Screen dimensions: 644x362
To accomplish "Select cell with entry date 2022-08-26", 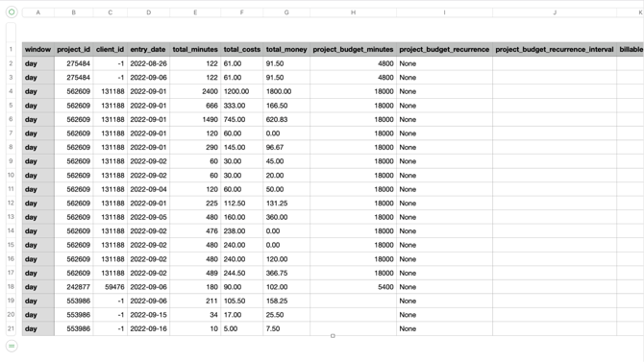I will (x=148, y=63).
